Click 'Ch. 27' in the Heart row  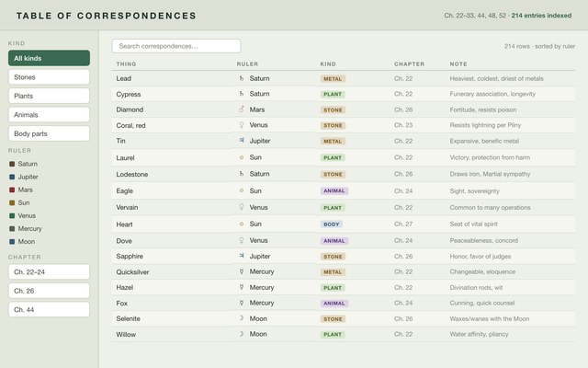403,224
